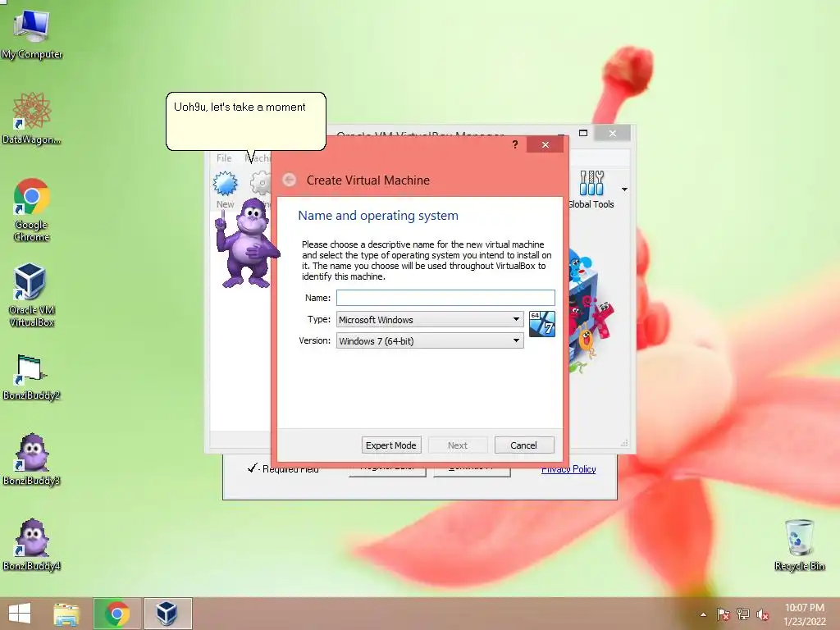
Task: Click the help question mark button
Action: tap(515, 144)
